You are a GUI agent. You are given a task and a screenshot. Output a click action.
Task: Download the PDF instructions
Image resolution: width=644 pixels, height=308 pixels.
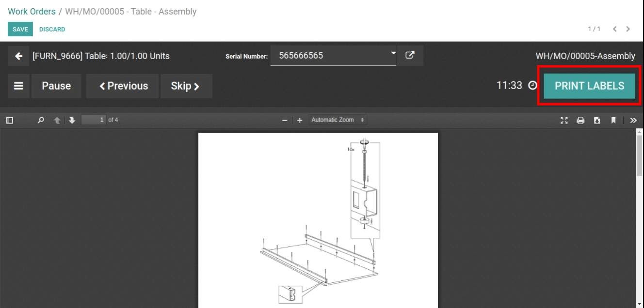coord(597,120)
